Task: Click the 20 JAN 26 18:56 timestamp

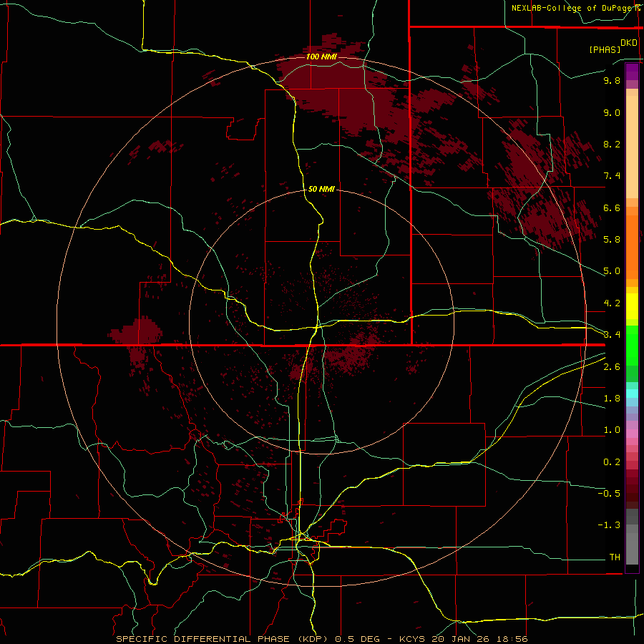Action: 479,639
